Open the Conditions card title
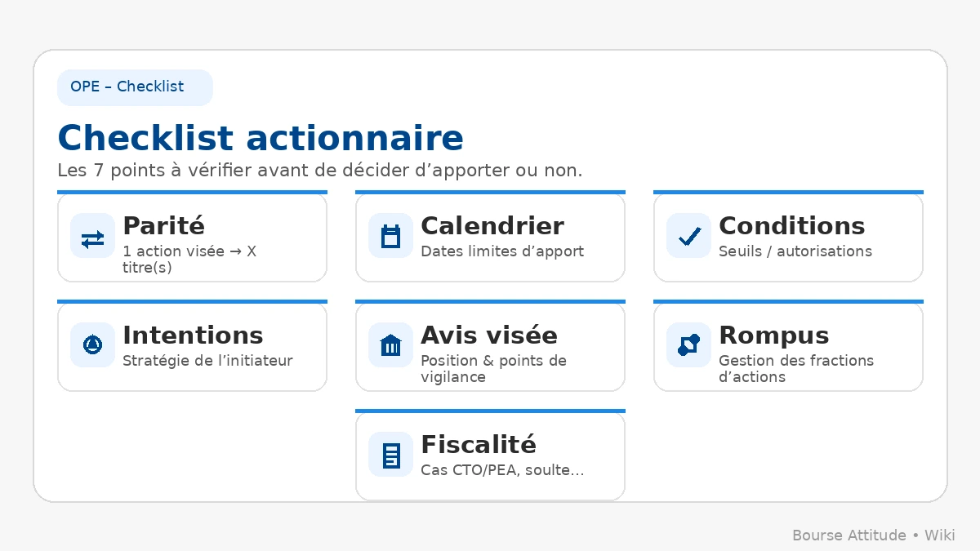Viewport: 980px width, 551px height. (791, 225)
